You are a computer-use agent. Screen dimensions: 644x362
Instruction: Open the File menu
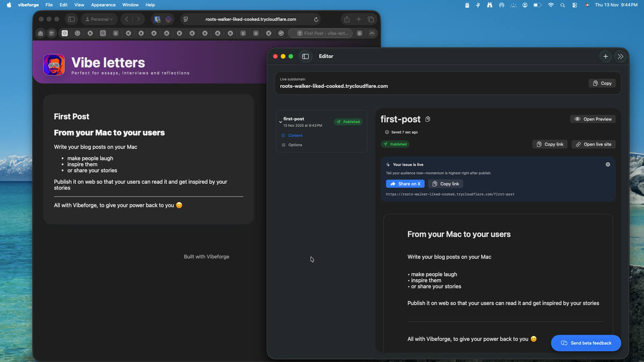(x=49, y=5)
